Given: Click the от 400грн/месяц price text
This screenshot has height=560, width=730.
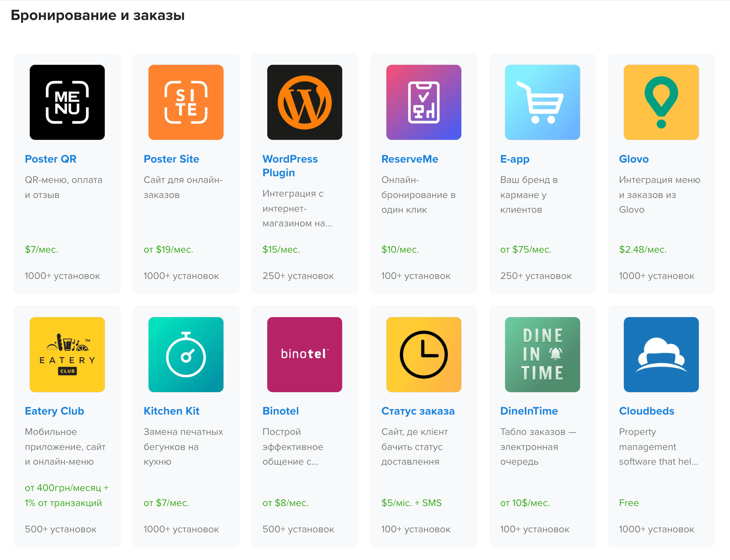Looking at the screenshot, I should 67,495.
